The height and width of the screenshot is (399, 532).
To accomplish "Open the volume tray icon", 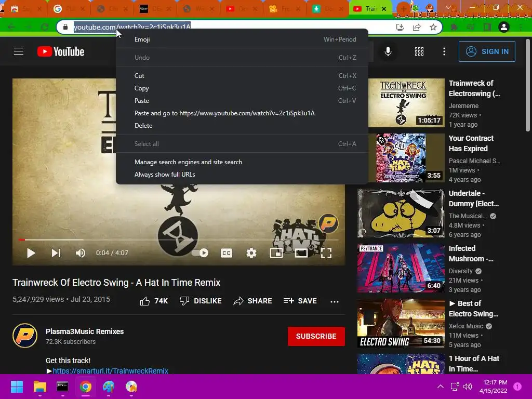I will pyautogui.click(x=468, y=387).
